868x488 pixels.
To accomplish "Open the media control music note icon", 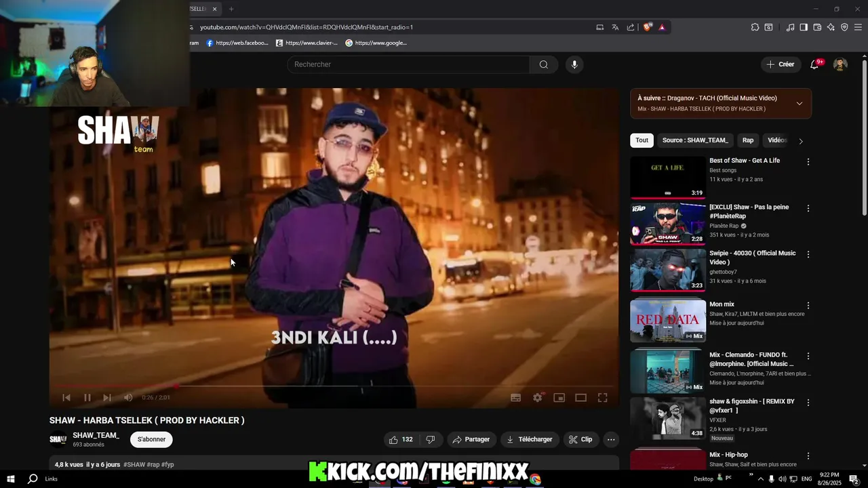I will (790, 27).
